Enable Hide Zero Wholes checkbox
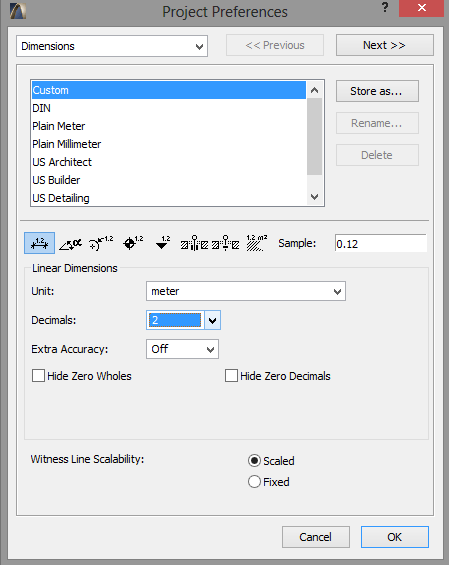 [38, 375]
